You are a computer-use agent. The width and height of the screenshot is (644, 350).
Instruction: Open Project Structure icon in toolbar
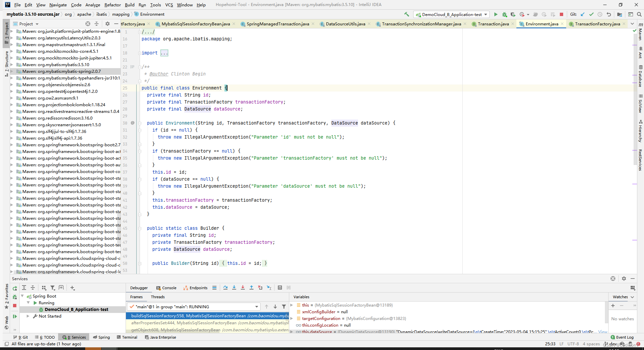click(x=620, y=14)
